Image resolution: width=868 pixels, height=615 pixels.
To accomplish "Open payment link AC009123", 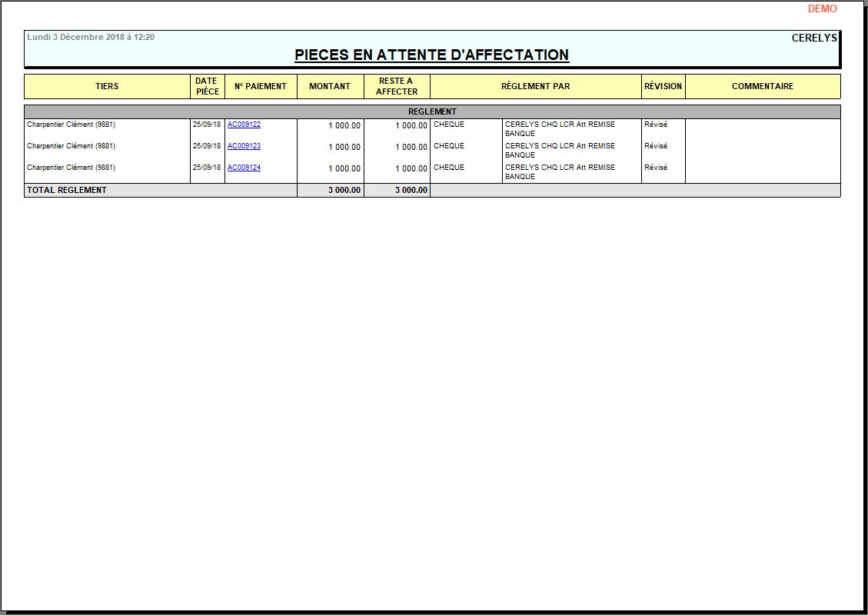I will point(244,146).
